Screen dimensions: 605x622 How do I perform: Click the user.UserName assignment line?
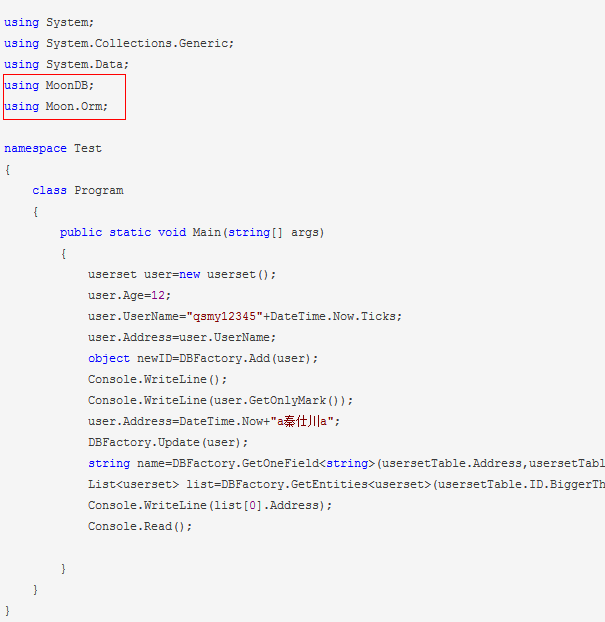[245, 317]
